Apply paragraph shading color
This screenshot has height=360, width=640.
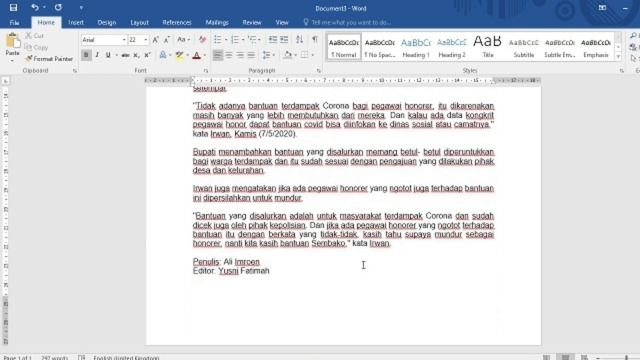[x=287, y=55]
